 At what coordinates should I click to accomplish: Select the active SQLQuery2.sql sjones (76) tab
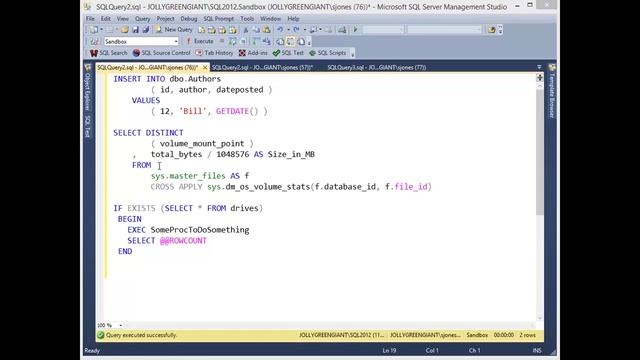click(148, 67)
